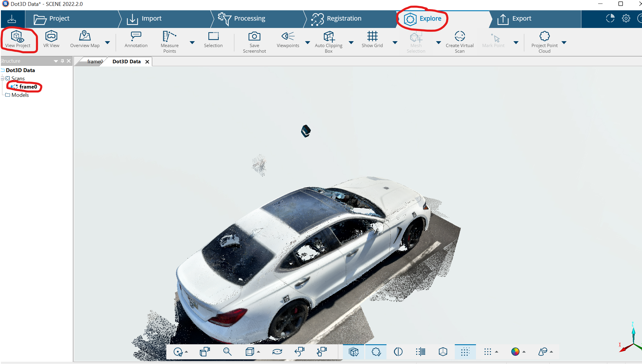The height and width of the screenshot is (364, 642).
Task: Open the Viewpoints dropdown arrow
Action: tap(308, 43)
